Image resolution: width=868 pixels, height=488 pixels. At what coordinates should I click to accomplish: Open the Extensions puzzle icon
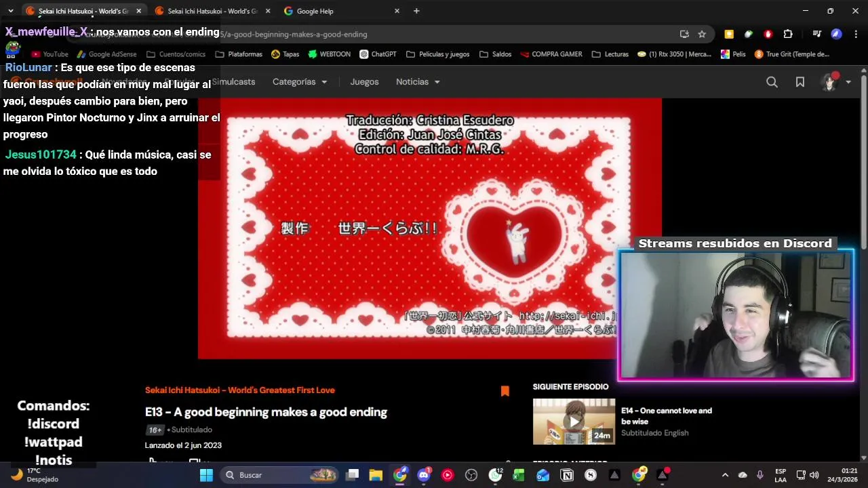point(788,34)
